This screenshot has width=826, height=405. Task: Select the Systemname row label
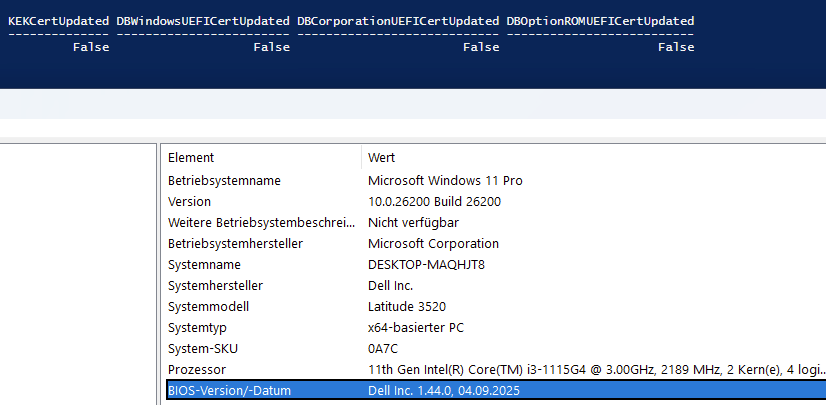(x=204, y=265)
